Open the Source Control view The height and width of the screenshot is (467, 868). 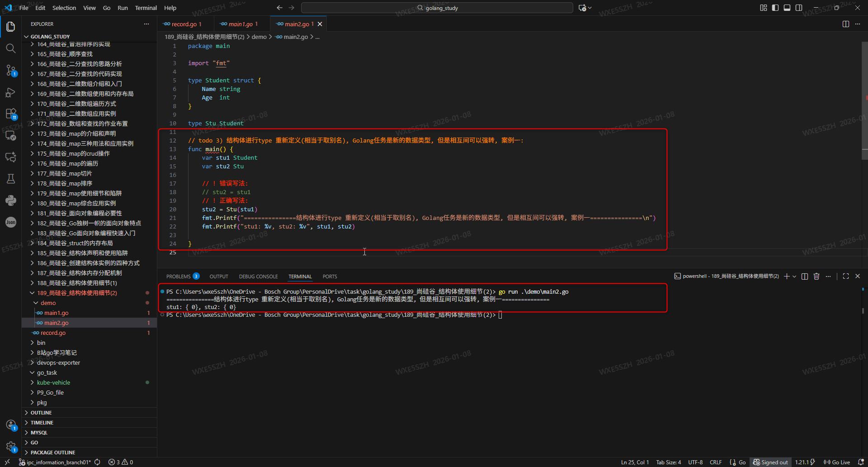pyautogui.click(x=11, y=70)
